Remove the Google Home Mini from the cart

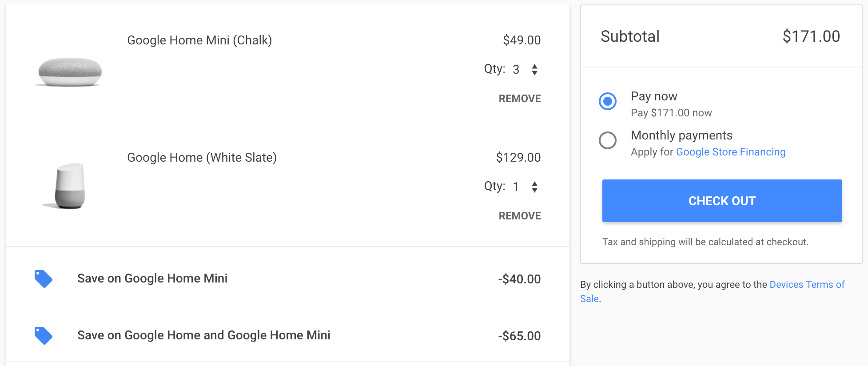[x=520, y=98]
